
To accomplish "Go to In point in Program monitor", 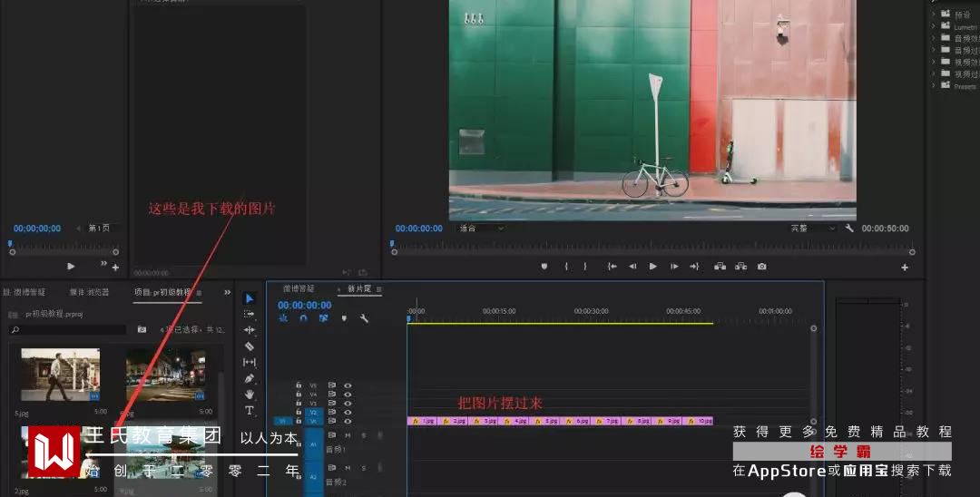I will pyautogui.click(x=612, y=267).
